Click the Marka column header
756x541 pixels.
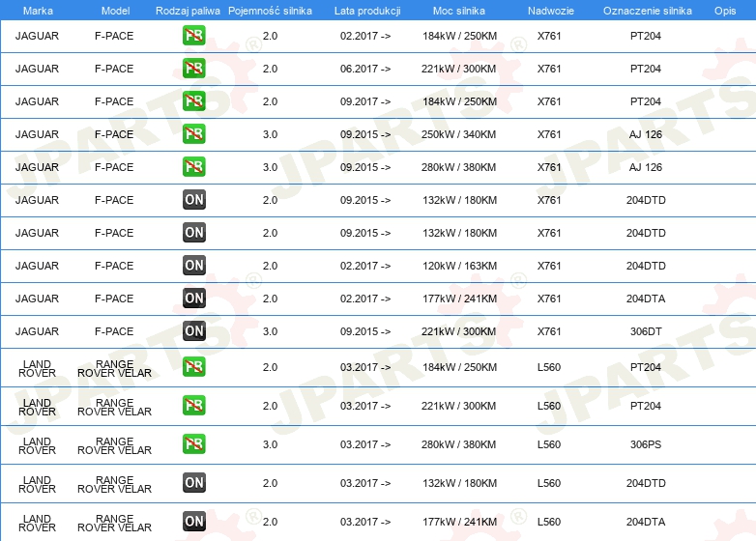tap(38, 11)
